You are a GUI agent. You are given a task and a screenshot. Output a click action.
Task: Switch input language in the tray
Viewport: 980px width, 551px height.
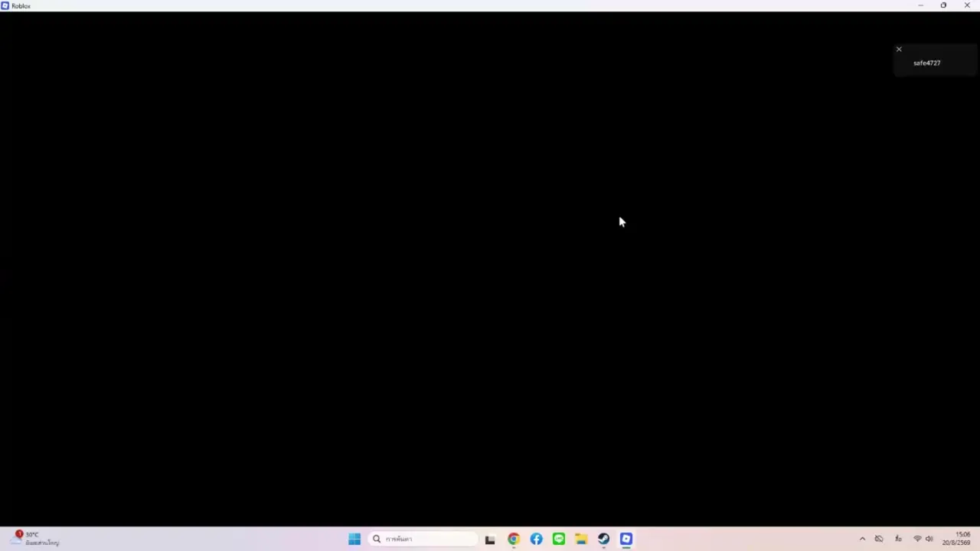(x=898, y=539)
